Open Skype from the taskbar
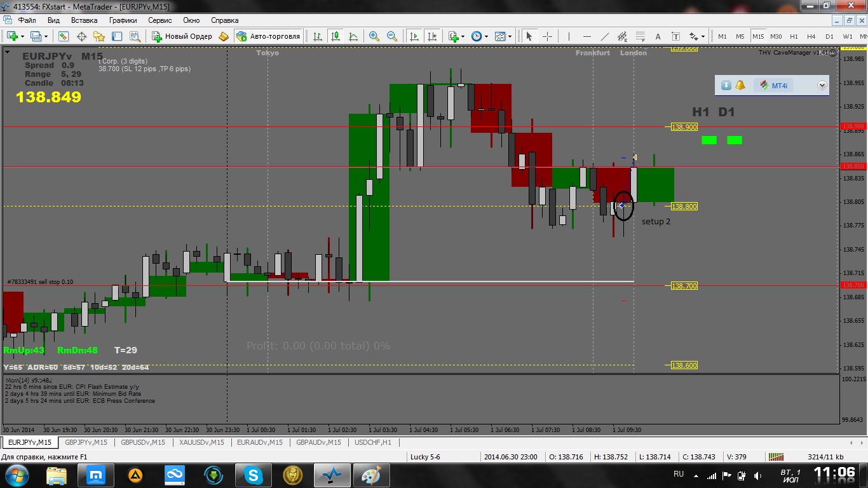 (x=254, y=474)
